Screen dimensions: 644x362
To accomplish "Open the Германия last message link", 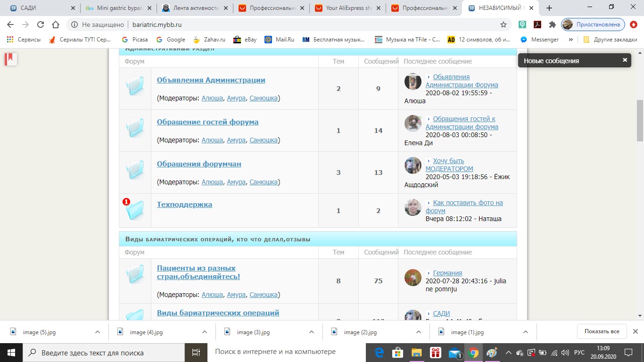I will click(447, 273).
